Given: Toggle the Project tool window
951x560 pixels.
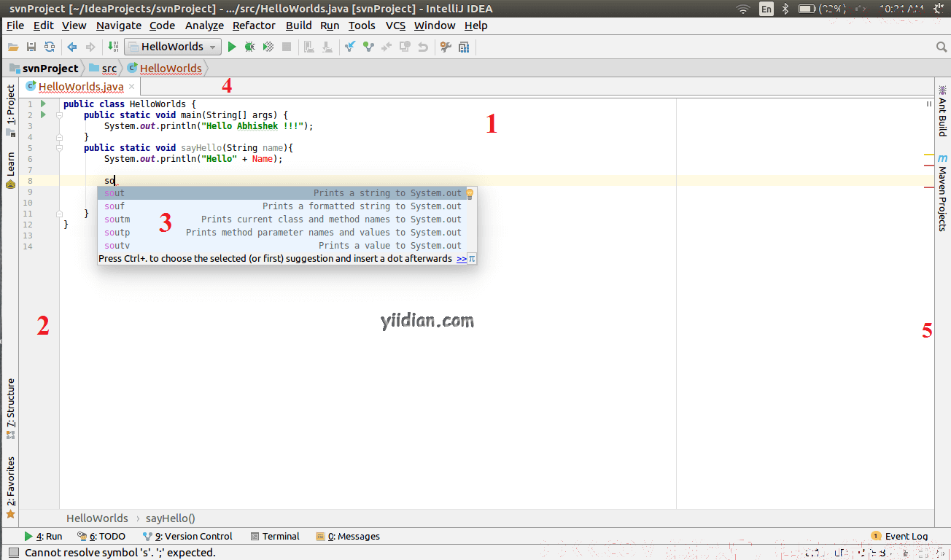Looking at the screenshot, I should [x=10, y=110].
